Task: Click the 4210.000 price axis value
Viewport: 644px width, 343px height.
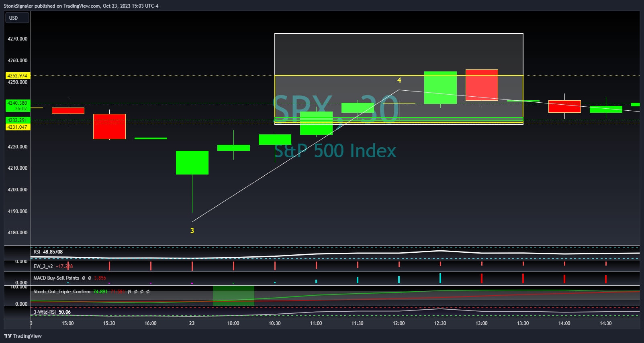Action: (18, 168)
